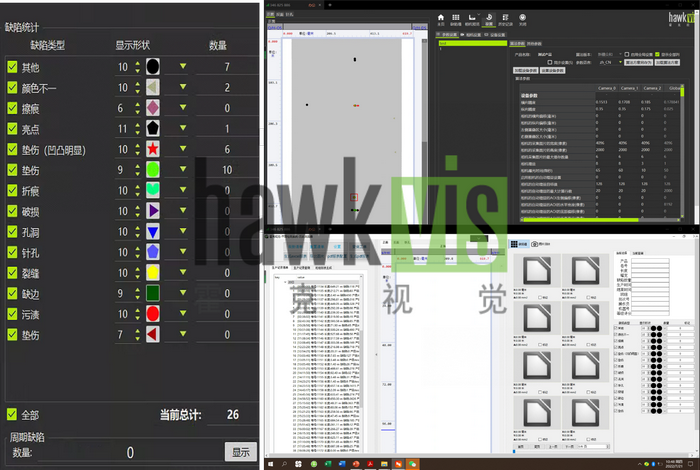The width and height of the screenshot is (700, 470).
Task: Click the red star shape for 垫伤(凹凸明显)
Action: point(153,149)
